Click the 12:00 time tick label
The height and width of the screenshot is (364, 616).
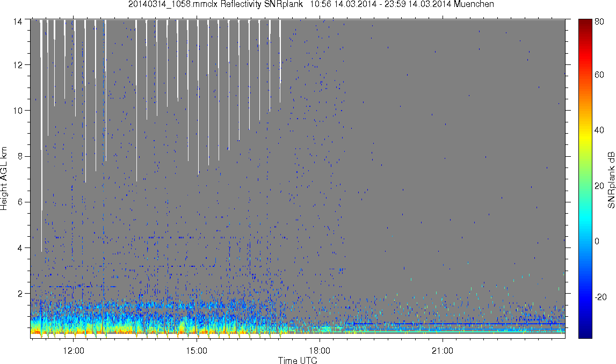coord(74,351)
